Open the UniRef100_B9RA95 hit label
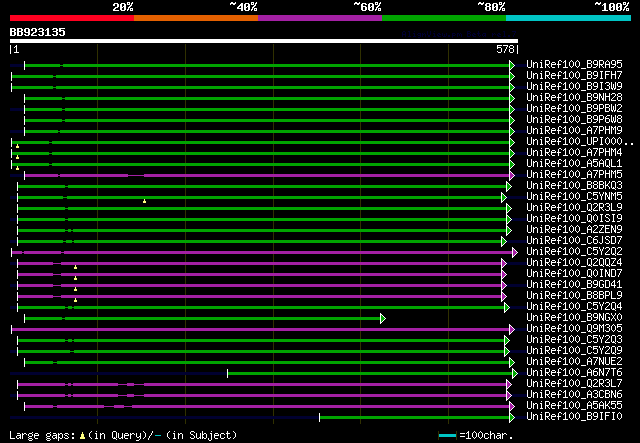The width and height of the screenshot is (640, 443). click(574, 64)
